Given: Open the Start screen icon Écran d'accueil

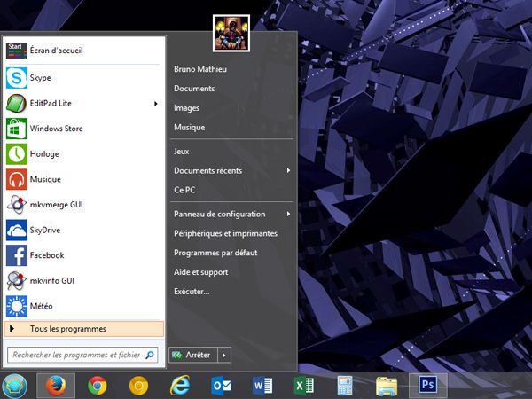Looking at the screenshot, I should click(x=17, y=51).
